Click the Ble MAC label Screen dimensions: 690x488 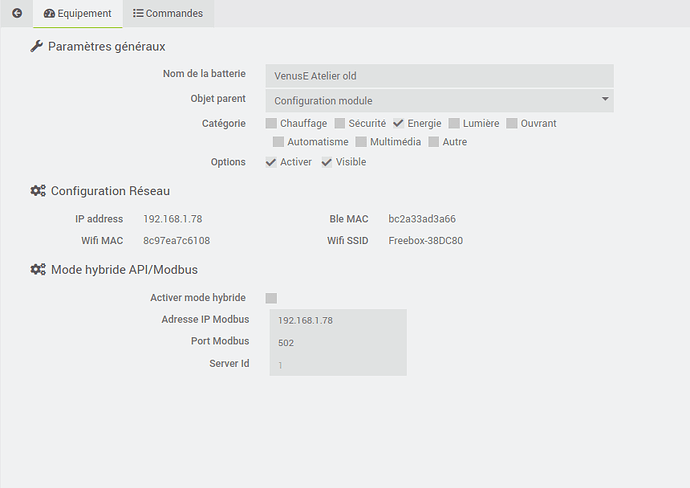coord(349,219)
